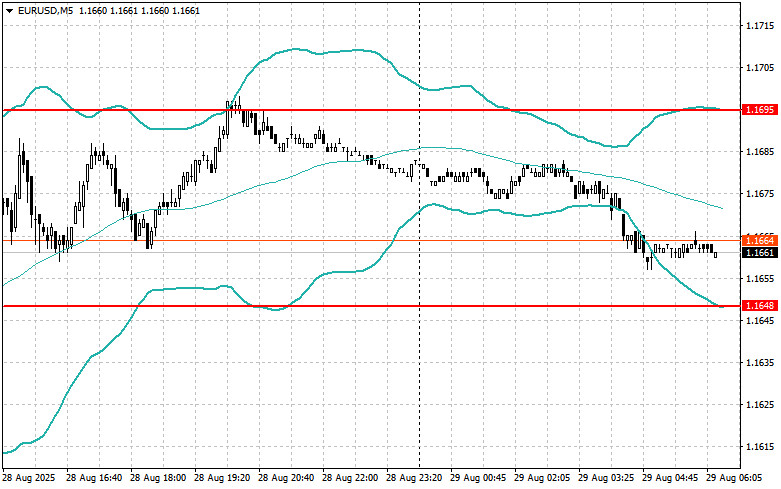This screenshot has width=781, height=489.
Task: Click the 1.1675 price axis value
Action: click(x=760, y=194)
